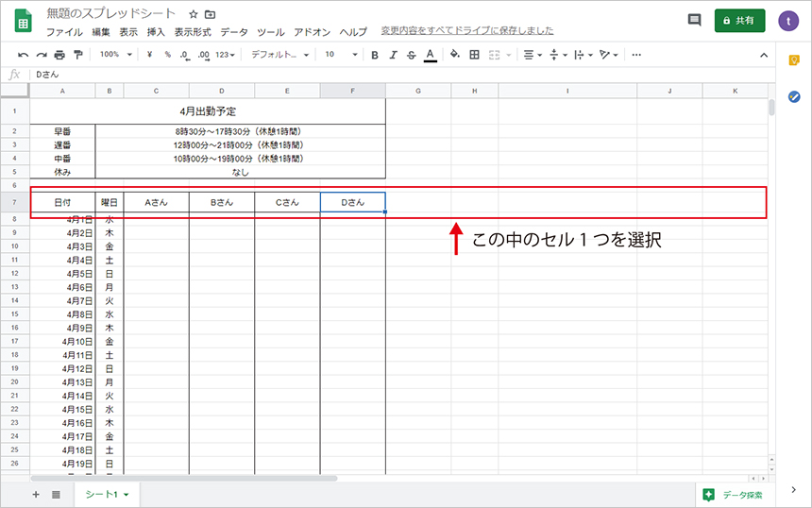Open the account avatar 't'
This screenshot has height=508, width=812.
[788, 21]
